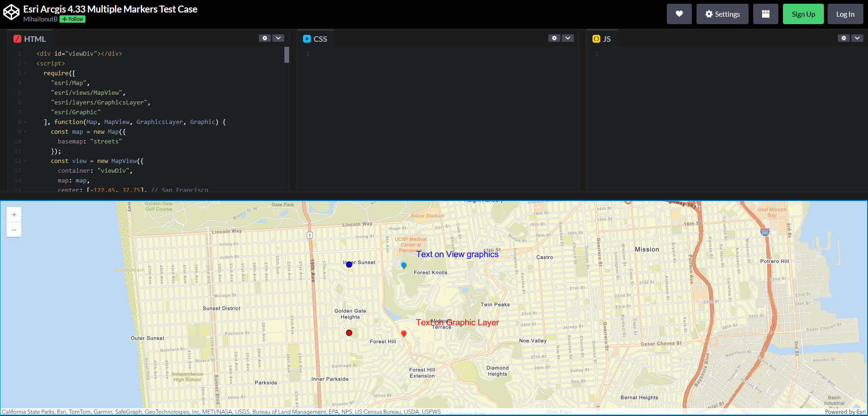The width and height of the screenshot is (868, 416).
Task: Open MihaiIonutB author profile link
Action: pyautogui.click(x=40, y=19)
